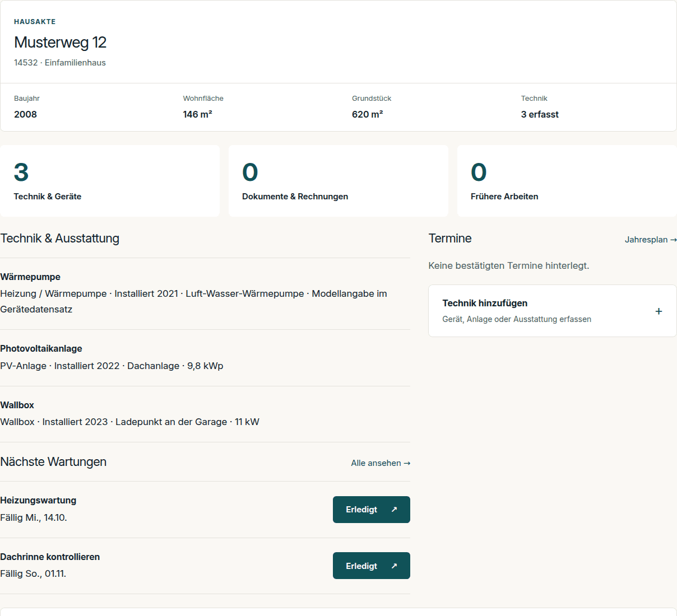This screenshot has width=677, height=616.
Task: Click the Technik & Ausstattung section heading
Action: tap(60, 238)
